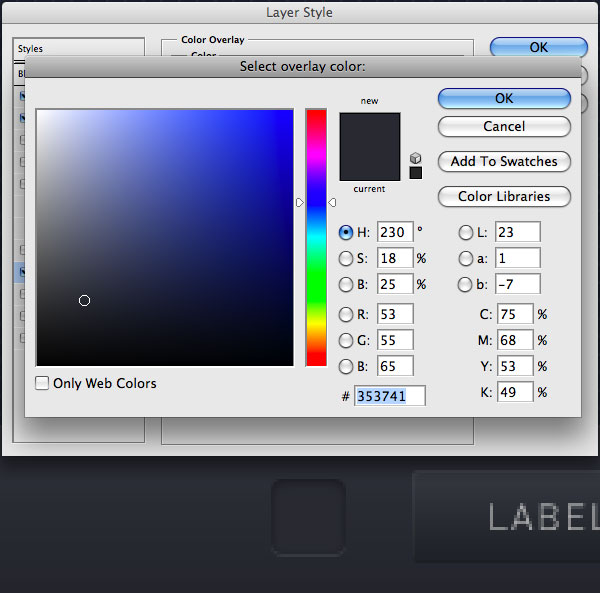The width and height of the screenshot is (600, 593).
Task: Cancel the overlay color picker
Action: pyautogui.click(x=504, y=127)
